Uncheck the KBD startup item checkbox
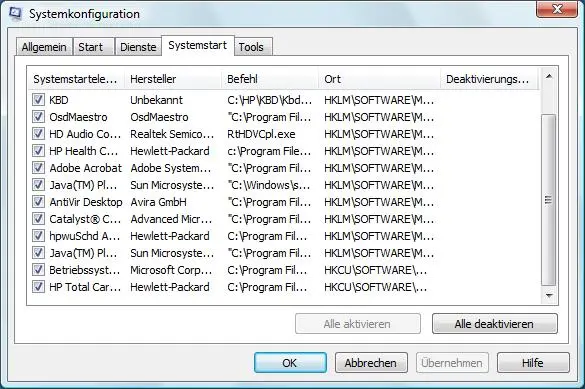Screen dimensions: 585x389 [38, 100]
